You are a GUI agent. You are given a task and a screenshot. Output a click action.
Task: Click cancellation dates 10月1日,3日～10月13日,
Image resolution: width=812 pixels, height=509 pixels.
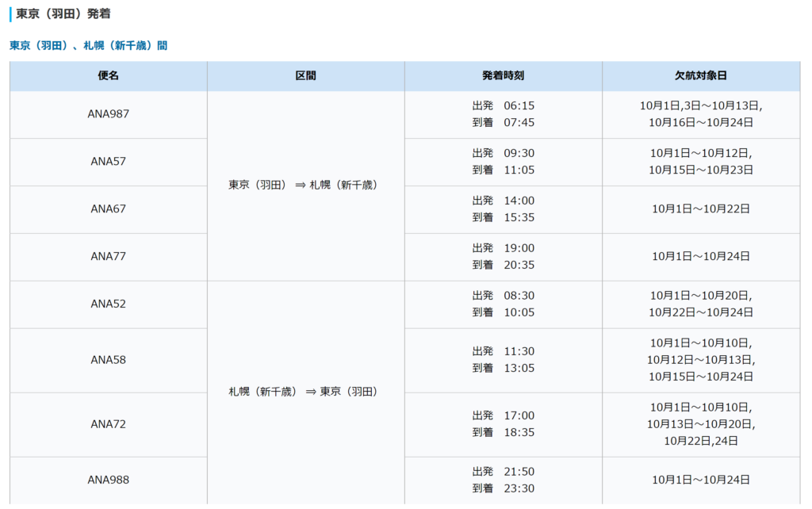pos(701,106)
